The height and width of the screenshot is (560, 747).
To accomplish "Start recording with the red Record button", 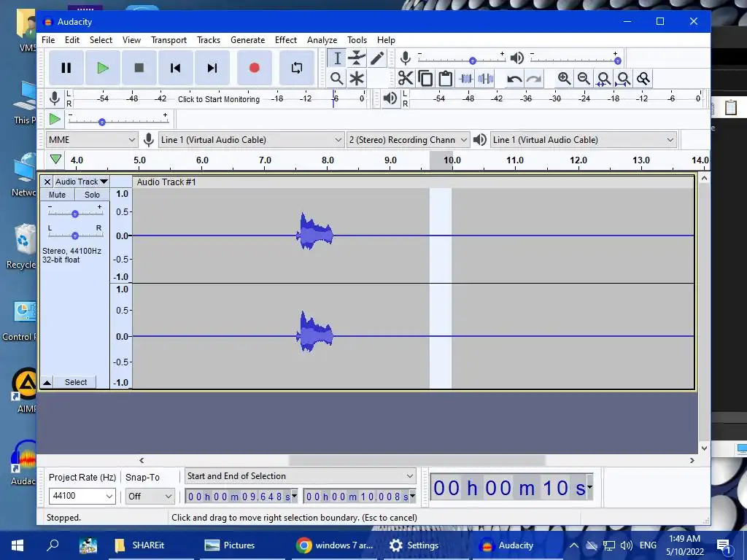I will [254, 68].
